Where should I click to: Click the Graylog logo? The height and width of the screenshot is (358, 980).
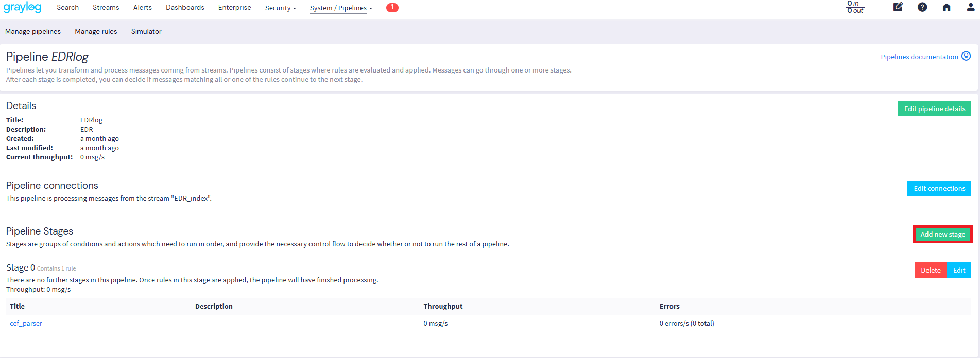click(22, 8)
